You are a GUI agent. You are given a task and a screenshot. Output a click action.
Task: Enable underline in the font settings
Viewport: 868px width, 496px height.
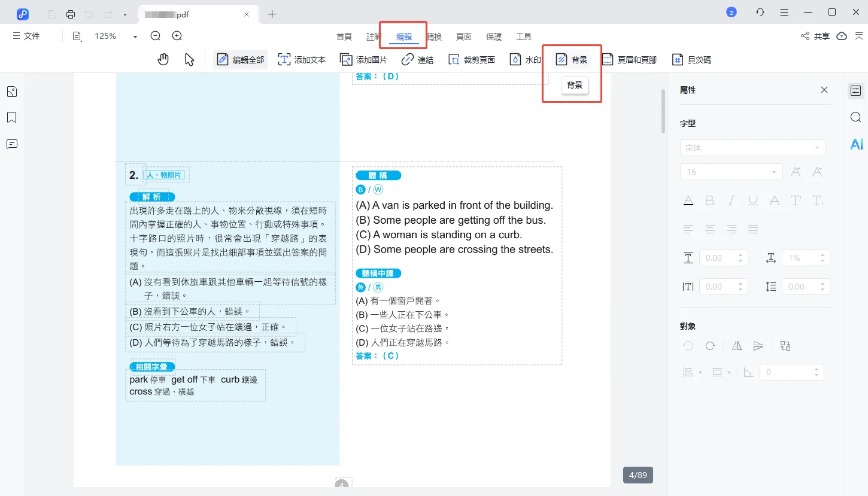coord(752,200)
